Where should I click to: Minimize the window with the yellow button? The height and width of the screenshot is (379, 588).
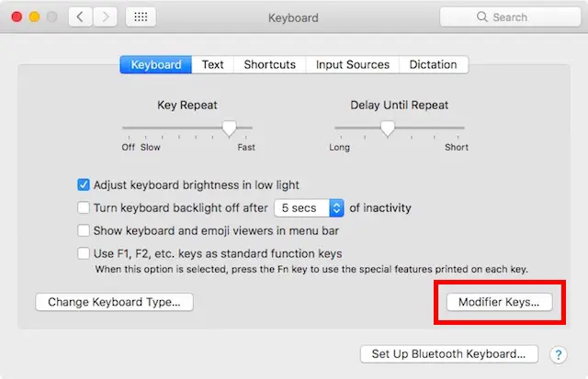click(35, 17)
